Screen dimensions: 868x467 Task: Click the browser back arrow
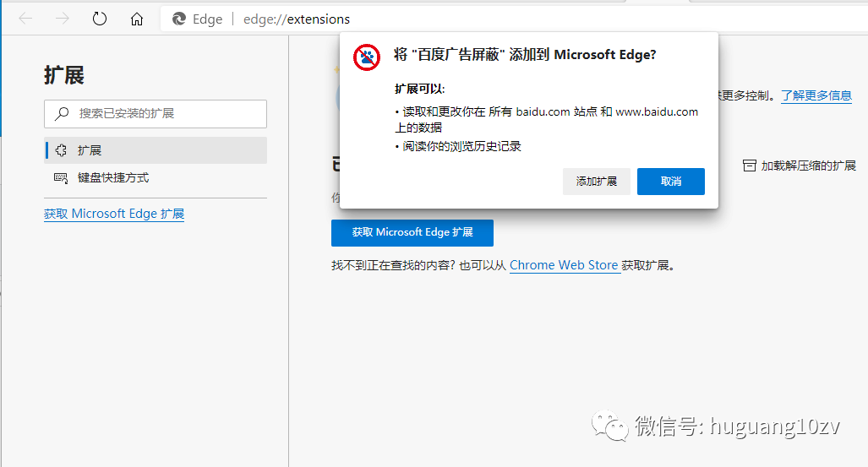coord(25,19)
